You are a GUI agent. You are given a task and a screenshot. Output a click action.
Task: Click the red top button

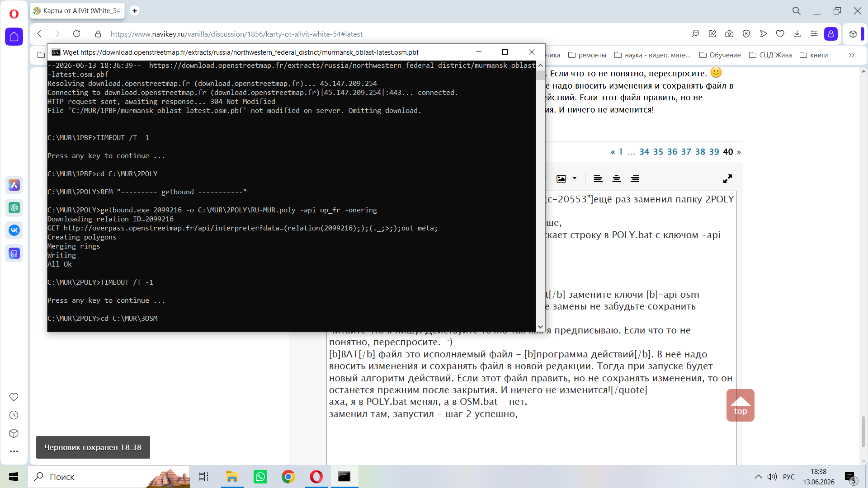(741, 405)
